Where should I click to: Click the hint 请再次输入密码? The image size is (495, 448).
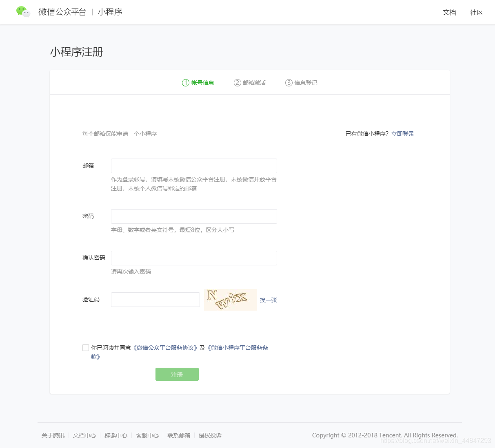click(x=131, y=271)
